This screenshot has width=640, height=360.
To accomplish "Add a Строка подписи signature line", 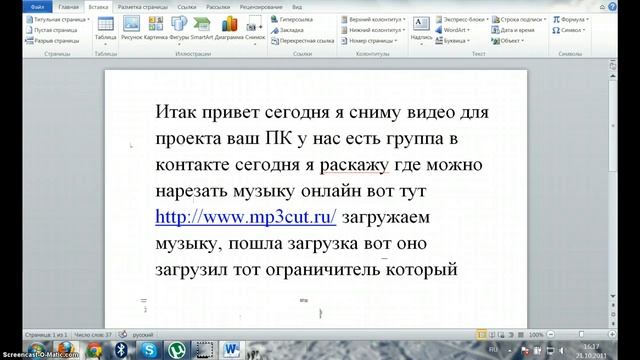I will pyautogui.click(x=519, y=19).
